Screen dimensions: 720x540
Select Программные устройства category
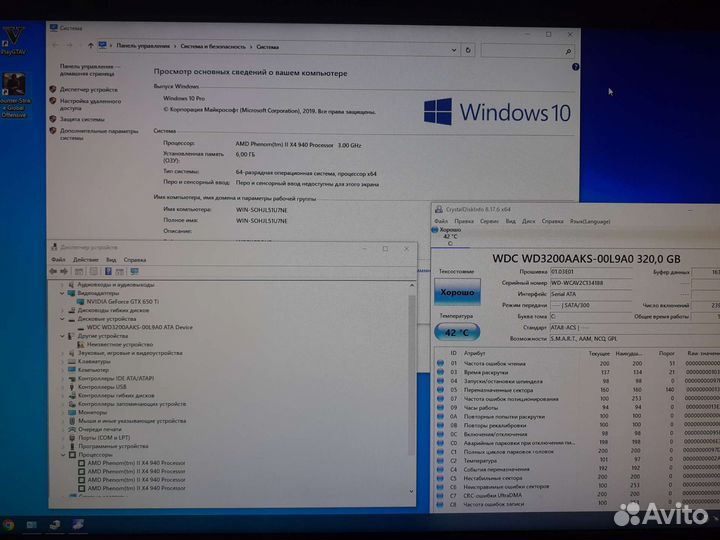[x=113, y=446]
